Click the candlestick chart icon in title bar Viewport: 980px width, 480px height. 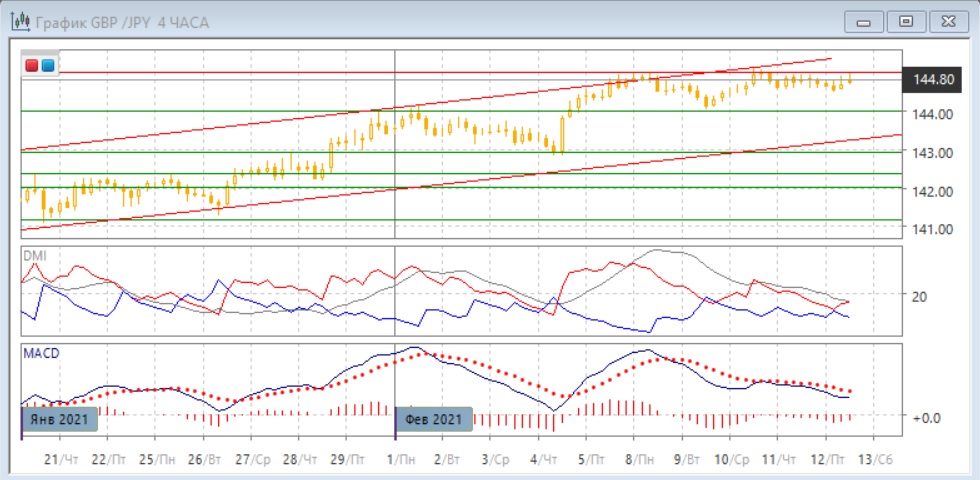pos(19,21)
